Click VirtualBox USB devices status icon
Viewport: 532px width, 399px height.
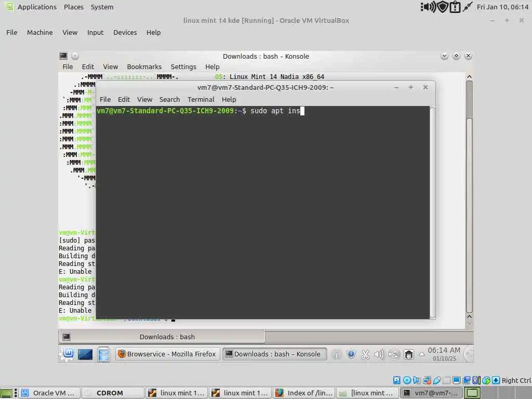[x=436, y=380]
